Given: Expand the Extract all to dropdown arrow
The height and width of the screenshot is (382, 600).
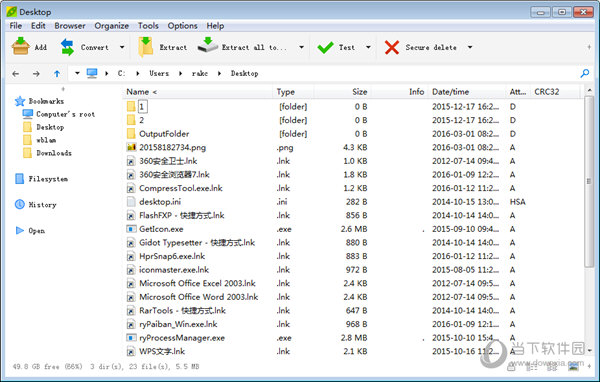Looking at the screenshot, I should coord(302,47).
